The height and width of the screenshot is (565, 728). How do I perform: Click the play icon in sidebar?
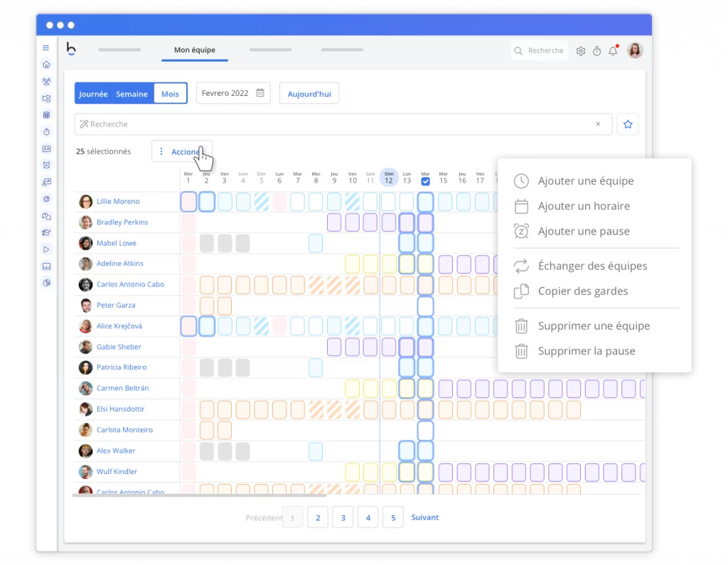click(x=46, y=249)
